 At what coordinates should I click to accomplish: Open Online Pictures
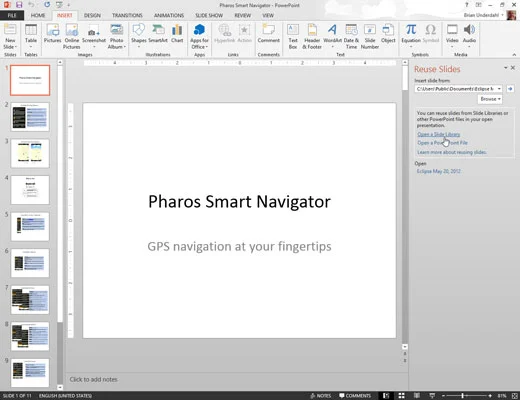point(72,36)
